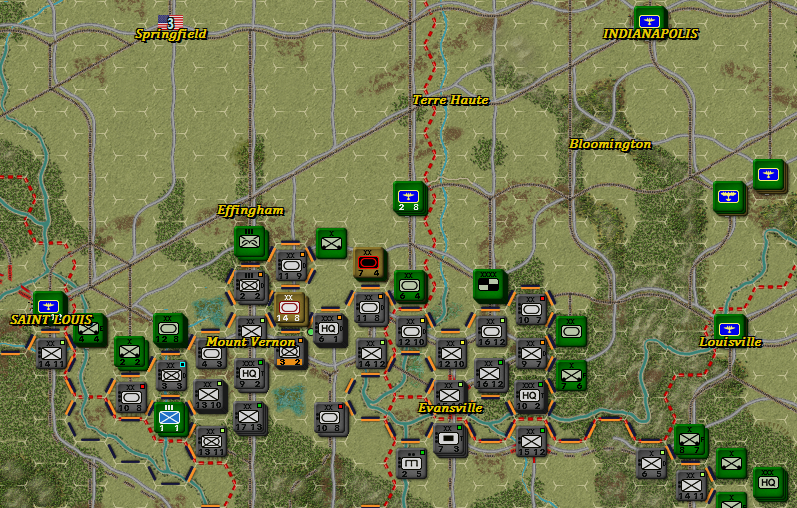Click the Terre Haute city label
This screenshot has height=508, width=797.
(450, 100)
